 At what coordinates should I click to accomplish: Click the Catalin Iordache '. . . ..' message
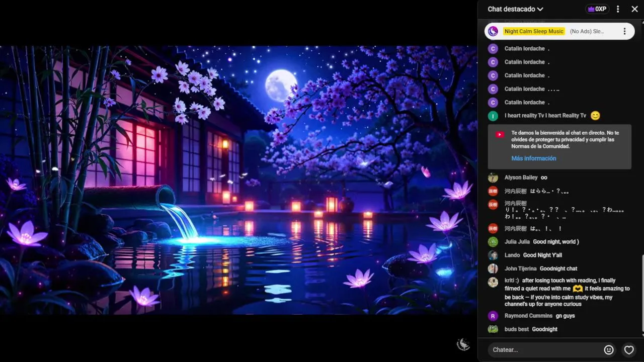click(553, 89)
